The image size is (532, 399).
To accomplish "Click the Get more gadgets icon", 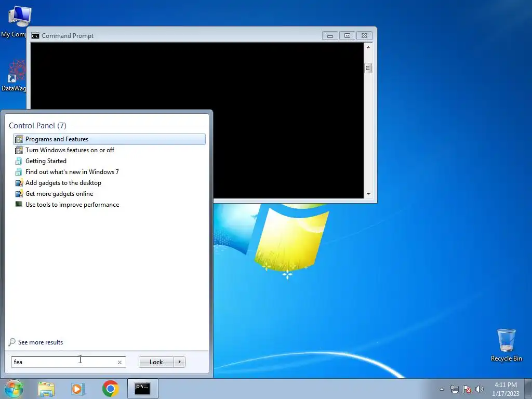I will [x=19, y=193].
